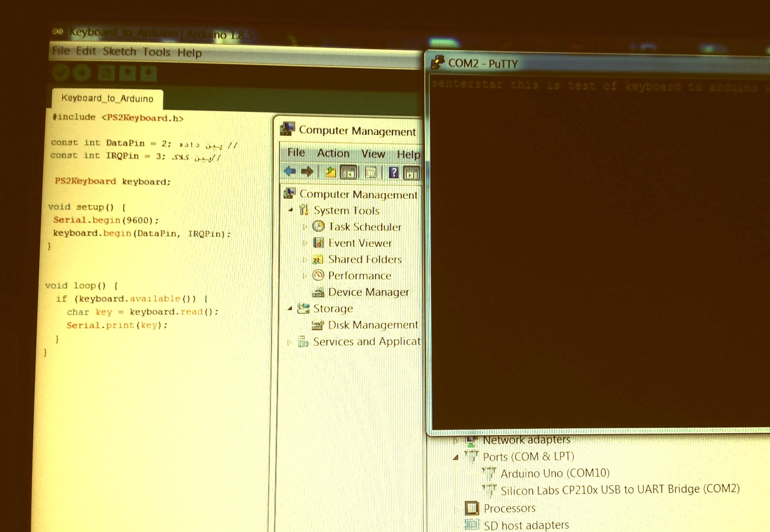The width and height of the screenshot is (770, 532).
Task: Click the Arduino Upload arrow button
Action: 82,73
